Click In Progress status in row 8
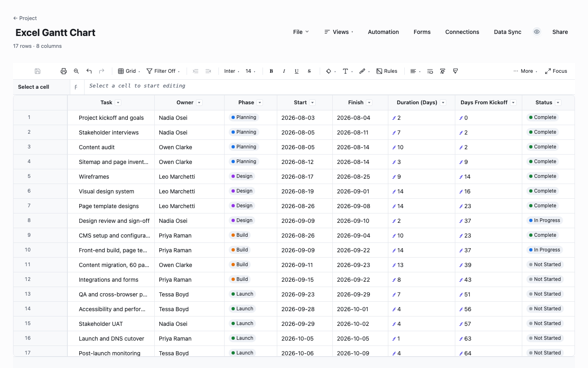The width and height of the screenshot is (588, 368). [x=545, y=220]
